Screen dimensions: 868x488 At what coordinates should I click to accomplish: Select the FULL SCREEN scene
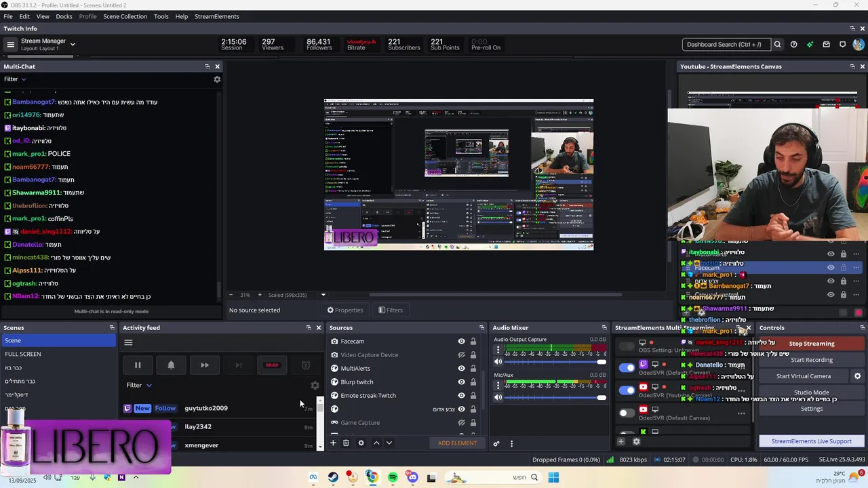coord(58,354)
